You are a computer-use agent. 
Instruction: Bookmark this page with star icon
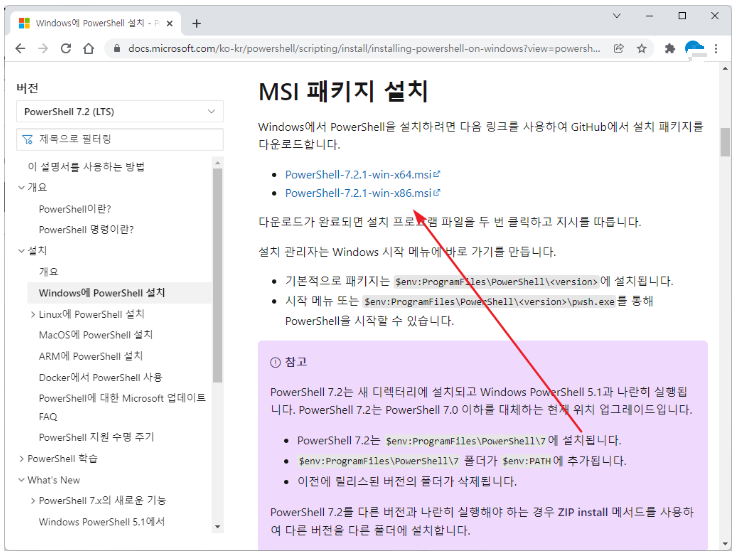point(641,48)
